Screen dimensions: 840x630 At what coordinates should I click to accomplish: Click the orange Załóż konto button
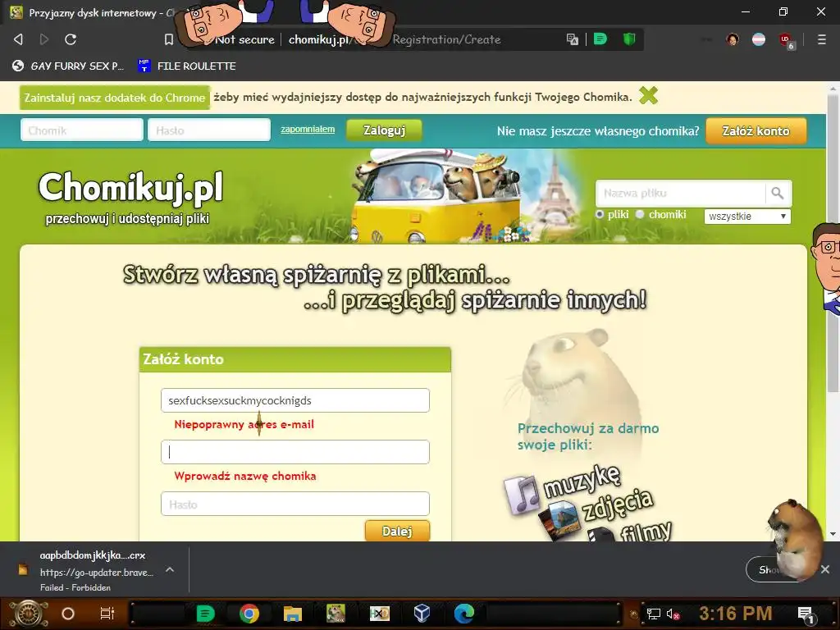click(x=756, y=131)
